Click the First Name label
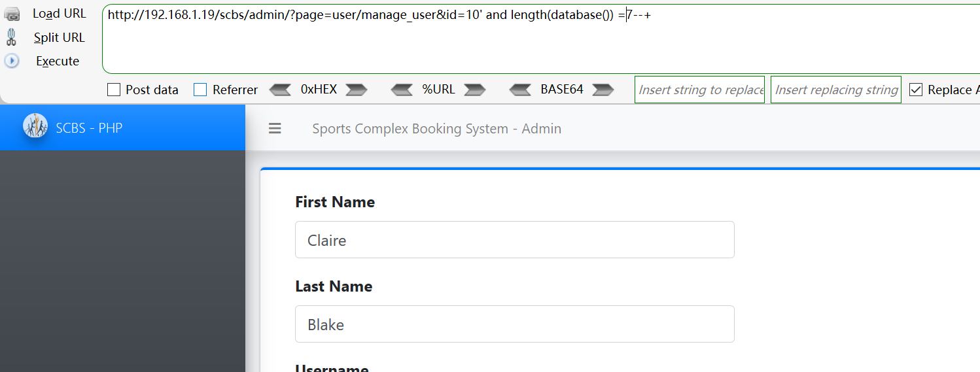 pos(335,202)
